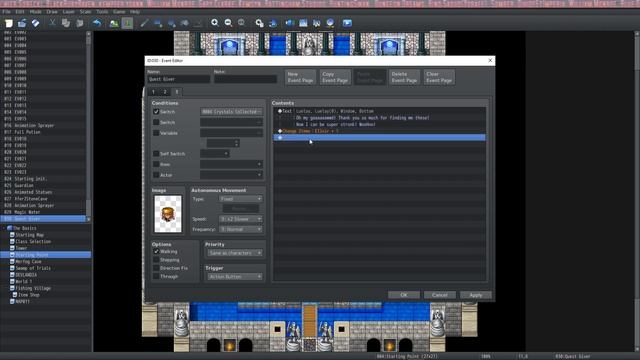The height and width of the screenshot is (360, 640).
Task: Open the movement Type dropdown
Action: pyautogui.click(x=241, y=199)
